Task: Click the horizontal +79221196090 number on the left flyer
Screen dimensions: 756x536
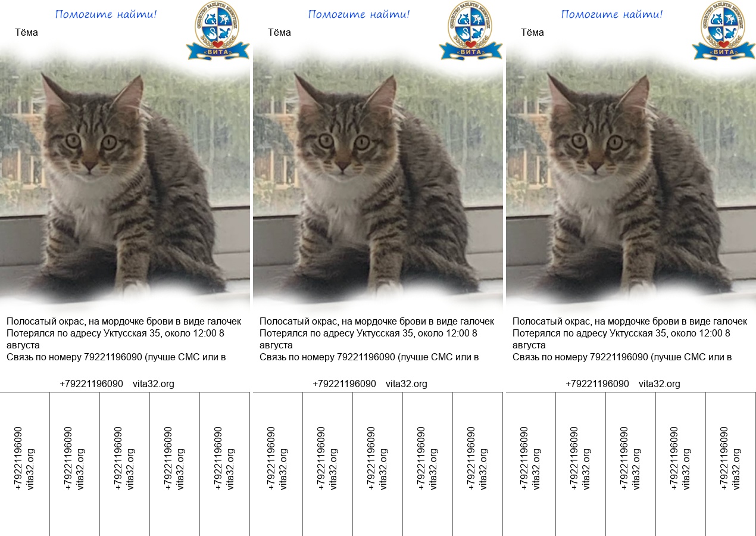Action: [91, 384]
